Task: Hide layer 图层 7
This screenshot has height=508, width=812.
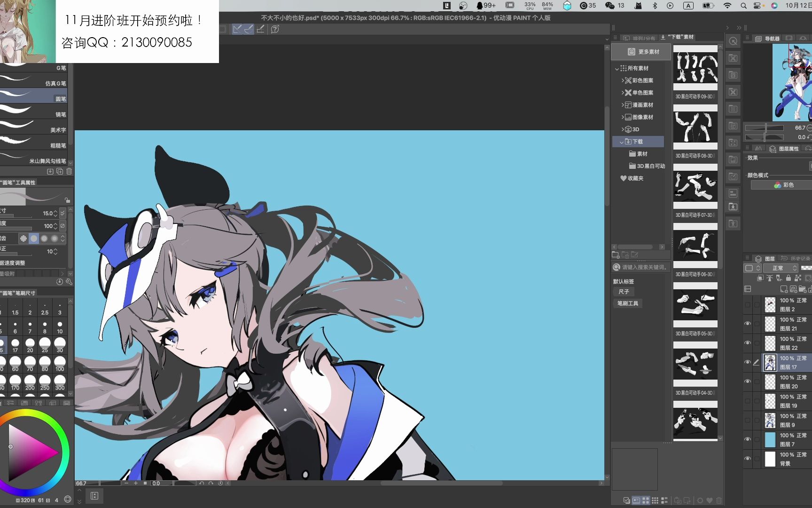Action: tap(748, 439)
